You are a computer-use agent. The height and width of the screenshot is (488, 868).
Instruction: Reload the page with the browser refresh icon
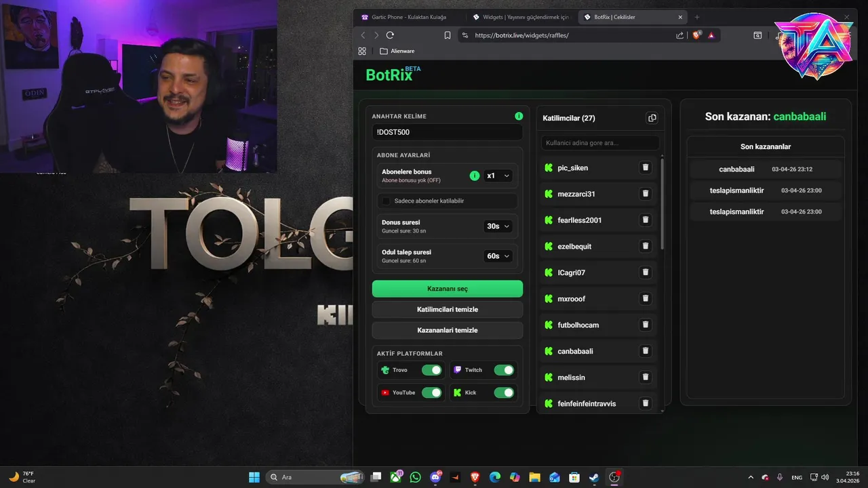(x=390, y=35)
